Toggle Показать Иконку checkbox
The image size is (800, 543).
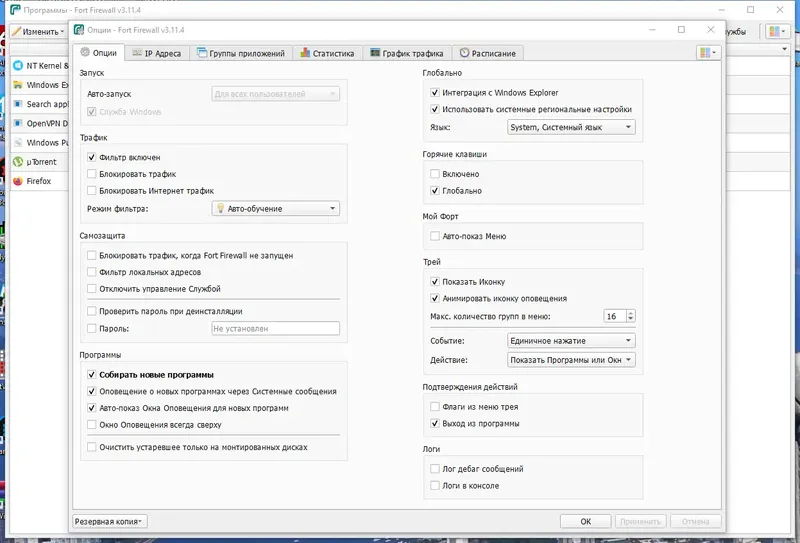coord(435,282)
